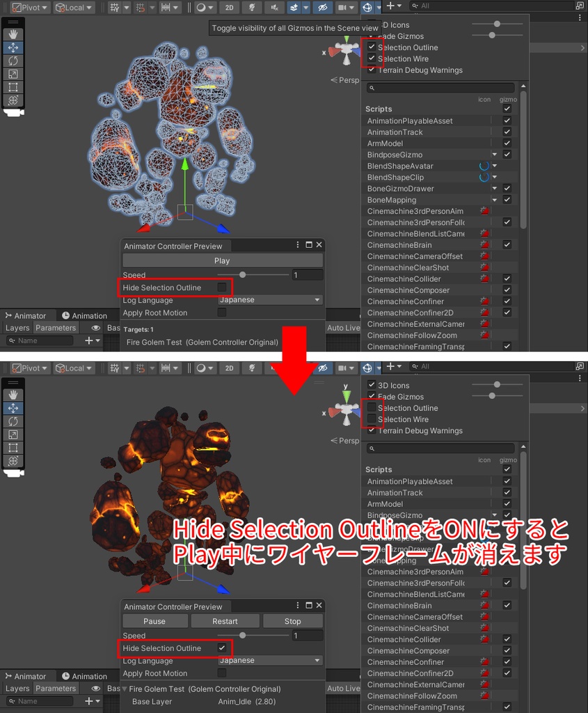Screen dimensions: 588x713
Task: Adjust 3D Icons size slider in lower Gizmos menu
Action: 497,384
